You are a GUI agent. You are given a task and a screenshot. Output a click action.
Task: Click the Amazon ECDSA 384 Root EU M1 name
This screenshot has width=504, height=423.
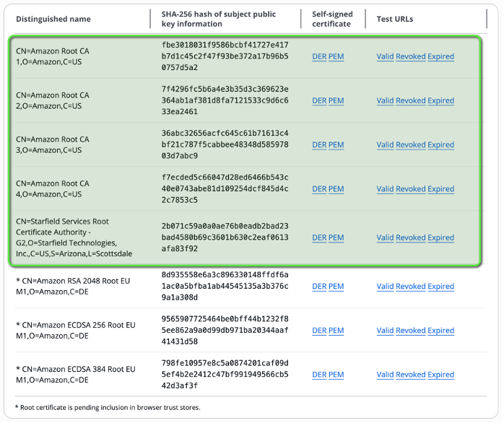coord(77,375)
